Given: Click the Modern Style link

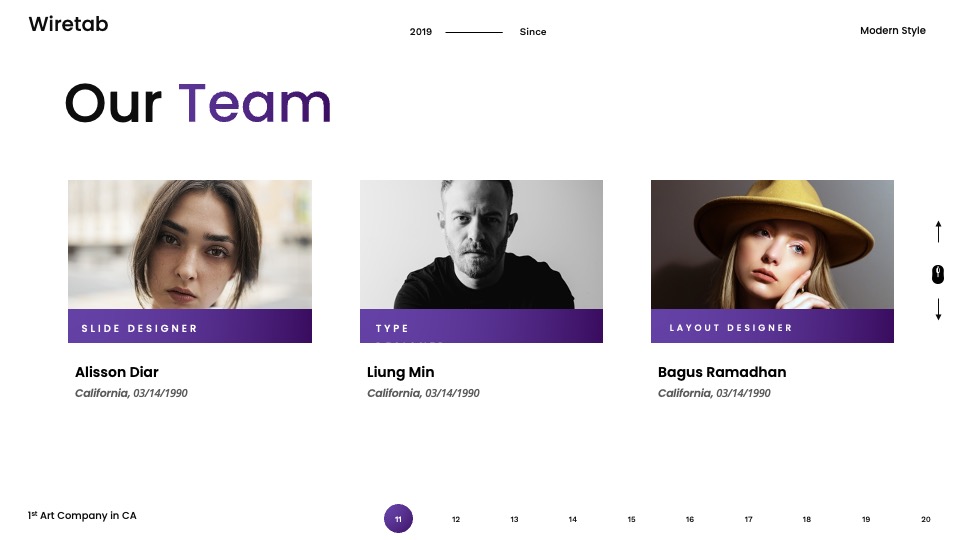Looking at the screenshot, I should [x=893, y=31].
